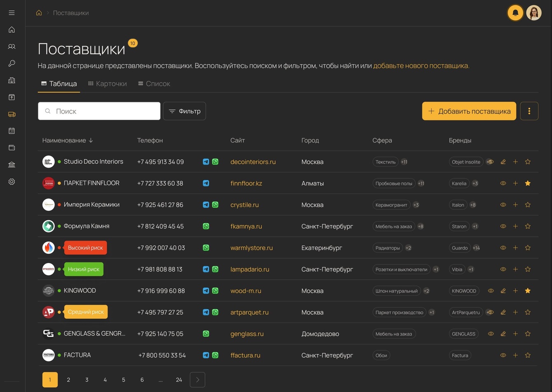Open the decointeriors.ru website link
Screen dimensions: 552x392
[x=253, y=162]
